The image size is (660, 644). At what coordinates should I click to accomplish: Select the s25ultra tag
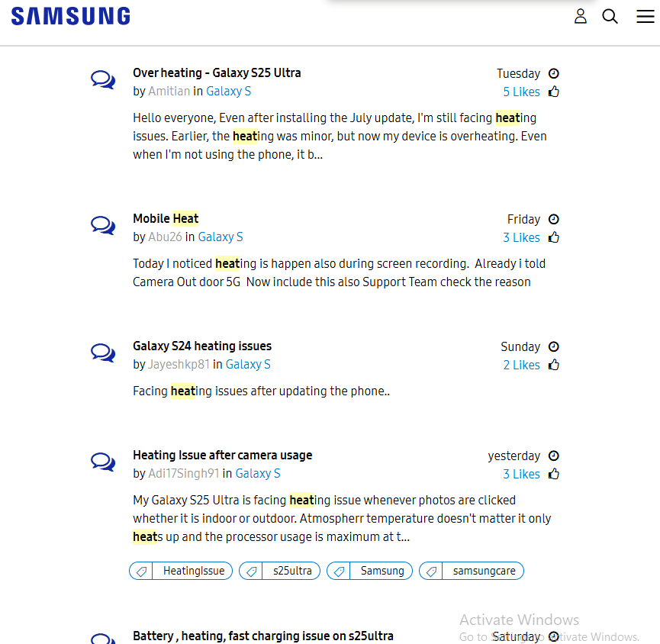tap(279, 572)
